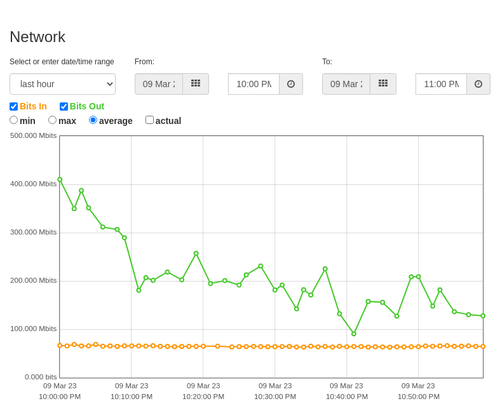Open the To date calendar picker icon

(383, 84)
